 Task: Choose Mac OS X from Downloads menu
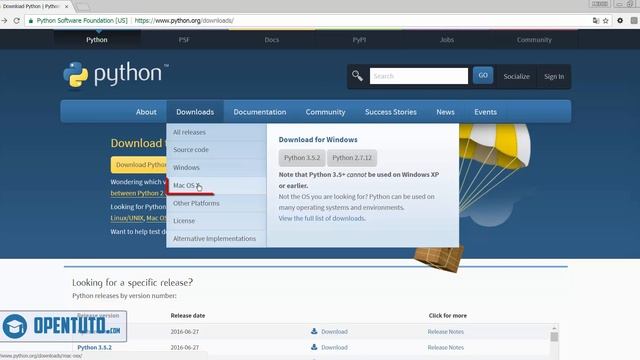click(216, 185)
